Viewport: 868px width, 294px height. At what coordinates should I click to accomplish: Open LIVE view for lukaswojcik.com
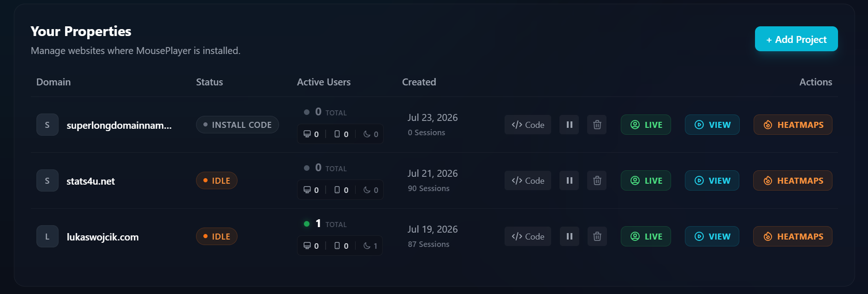[x=646, y=236]
